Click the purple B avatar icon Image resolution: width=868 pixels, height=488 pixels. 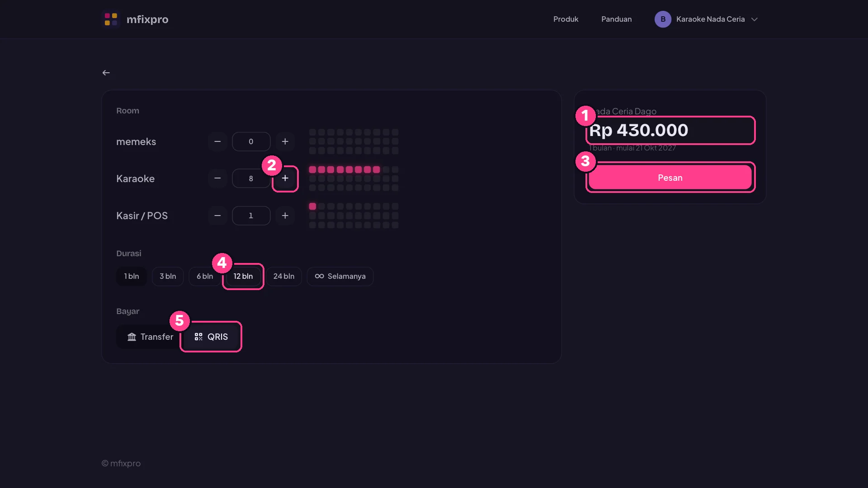[x=663, y=19]
